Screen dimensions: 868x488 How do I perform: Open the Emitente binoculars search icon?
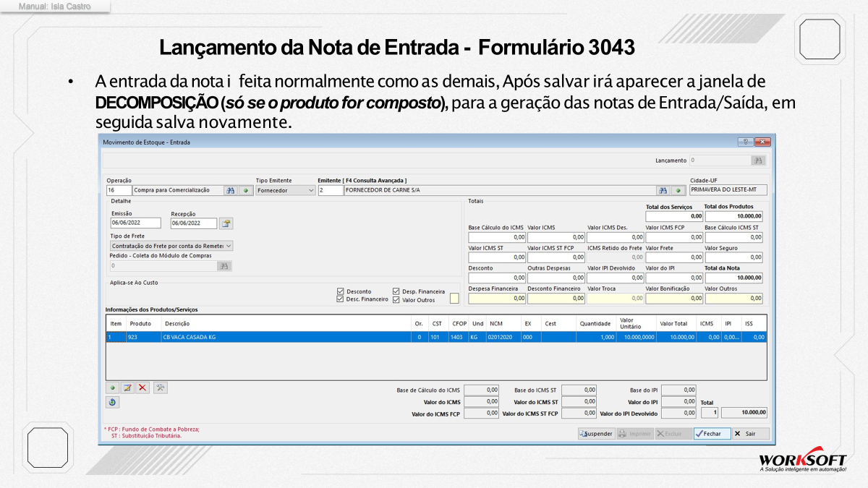click(663, 190)
